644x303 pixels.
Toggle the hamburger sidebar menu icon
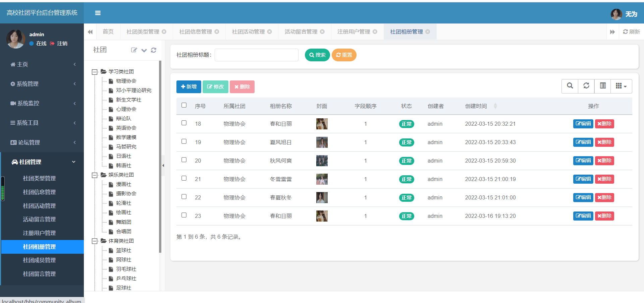click(98, 13)
